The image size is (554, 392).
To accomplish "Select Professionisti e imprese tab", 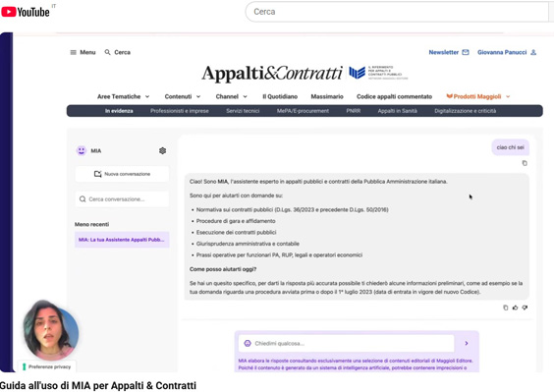I will [180, 111].
